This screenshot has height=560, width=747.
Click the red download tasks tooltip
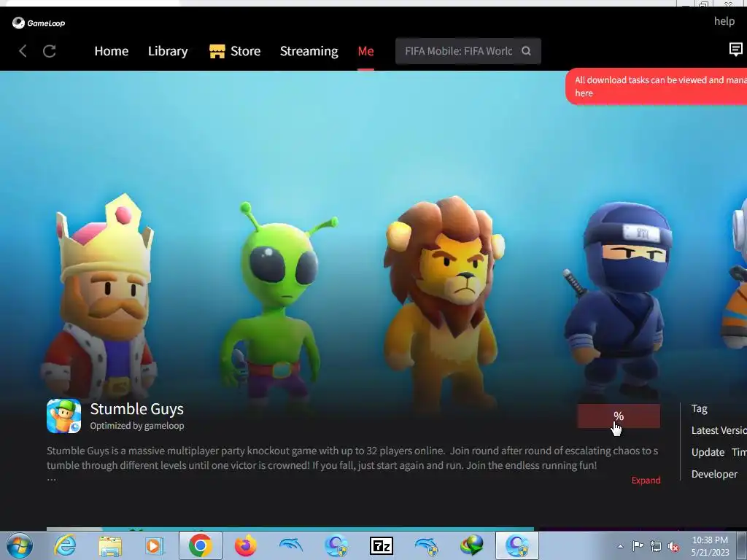point(656,86)
